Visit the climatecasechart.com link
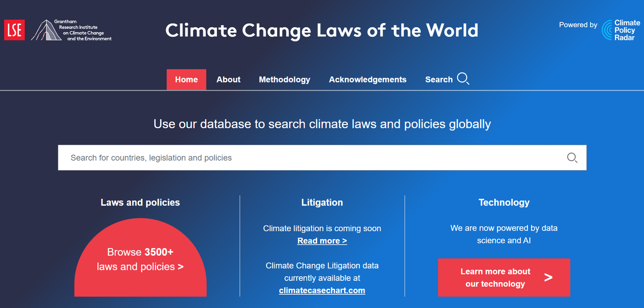644x308 pixels. point(322,290)
